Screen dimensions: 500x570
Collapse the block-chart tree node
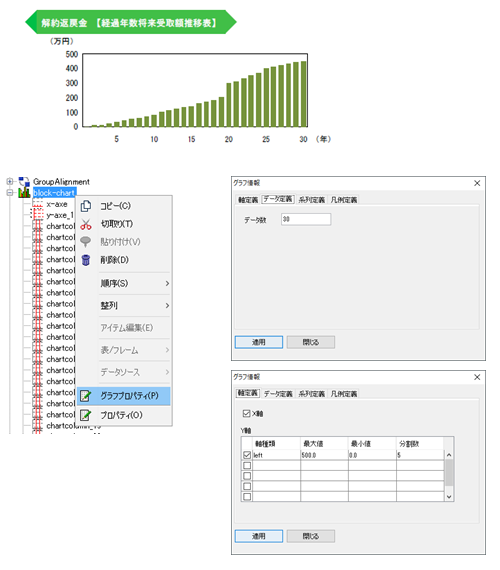click(x=10, y=192)
